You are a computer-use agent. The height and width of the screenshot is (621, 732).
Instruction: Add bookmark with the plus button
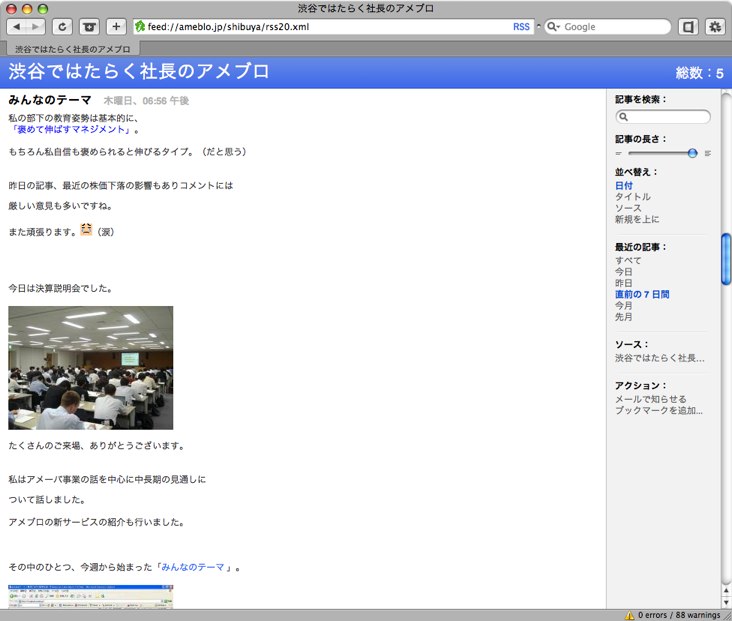116,27
